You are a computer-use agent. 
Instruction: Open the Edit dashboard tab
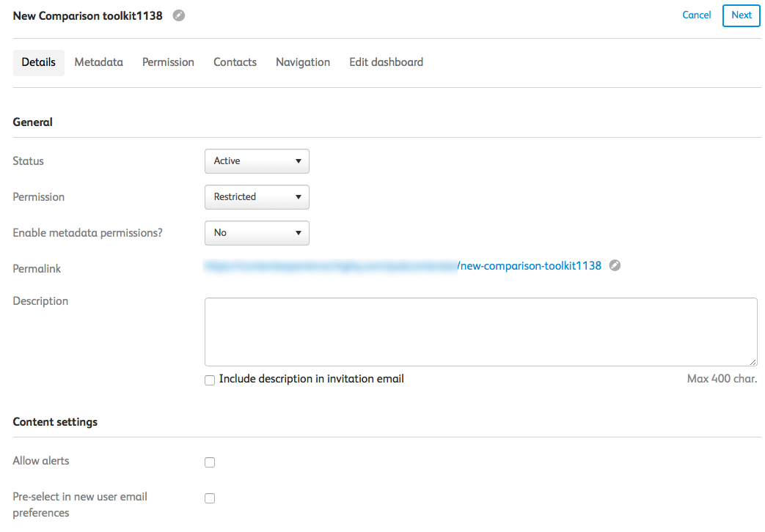(386, 62)
